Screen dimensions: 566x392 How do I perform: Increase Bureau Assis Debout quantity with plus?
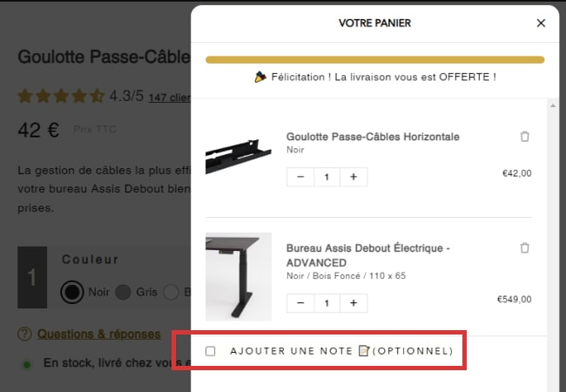354,303
